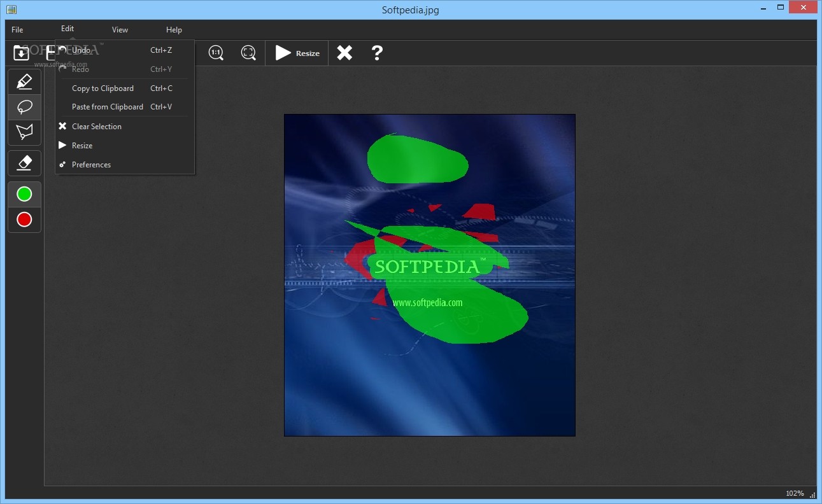Close the Softpedia.jpg window
This screenshot has width=822, height=504.
(x=804, y=7)
